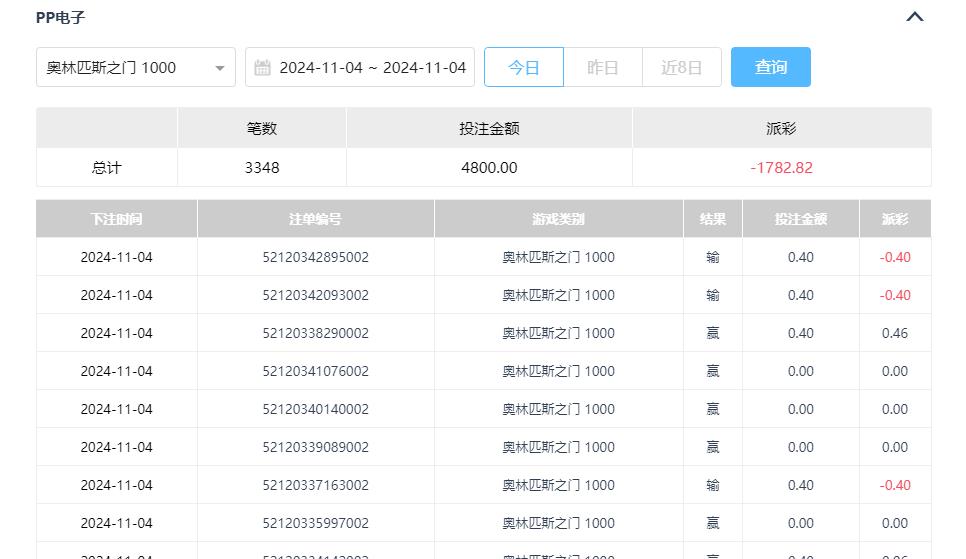Select the 昨日 date filter
This screenshot has height=559, width=966.
pos(603,67)
